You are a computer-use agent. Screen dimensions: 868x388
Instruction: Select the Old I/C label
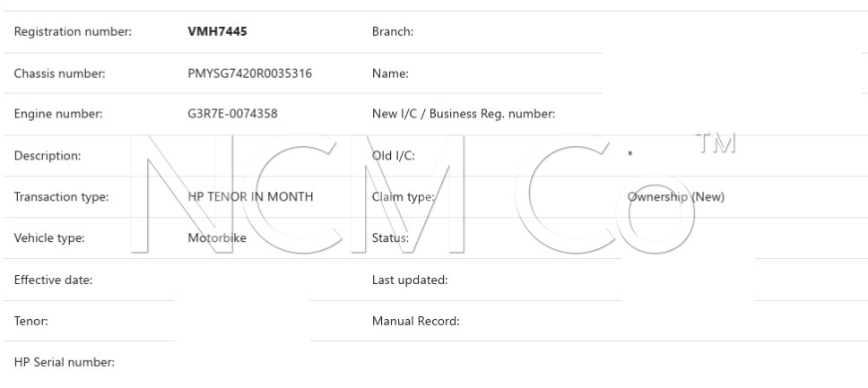(x=394, y=156)
